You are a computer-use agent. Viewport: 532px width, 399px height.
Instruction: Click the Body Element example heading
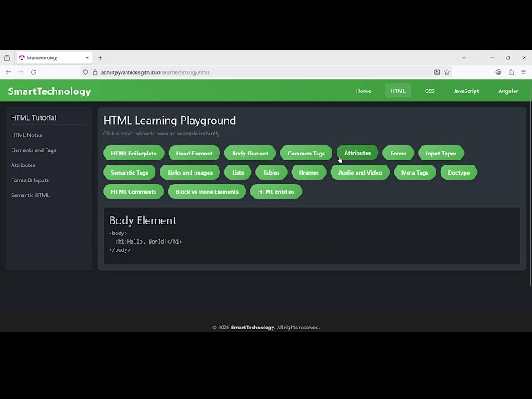tap(142, 220)
